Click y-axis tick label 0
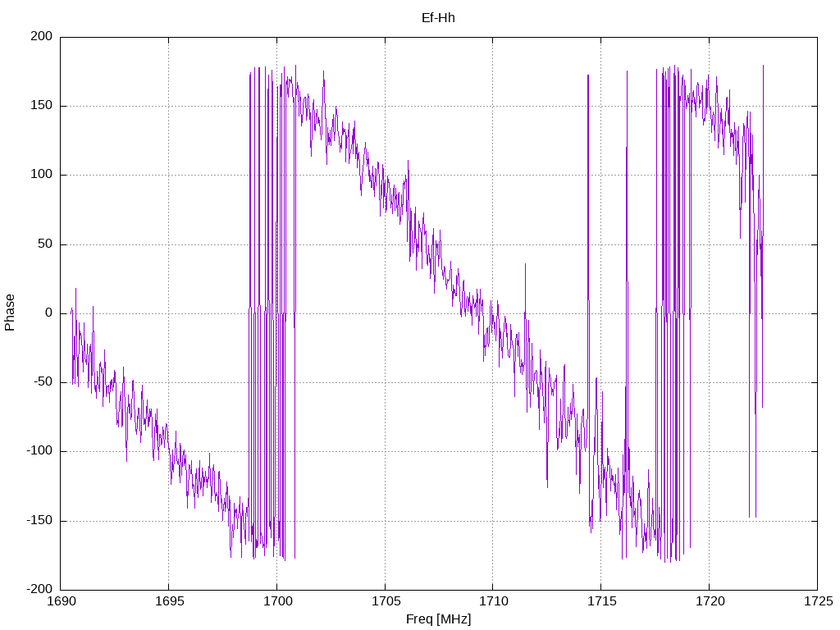The height and width of the screenshot is (630, 840). coord(49,313)
